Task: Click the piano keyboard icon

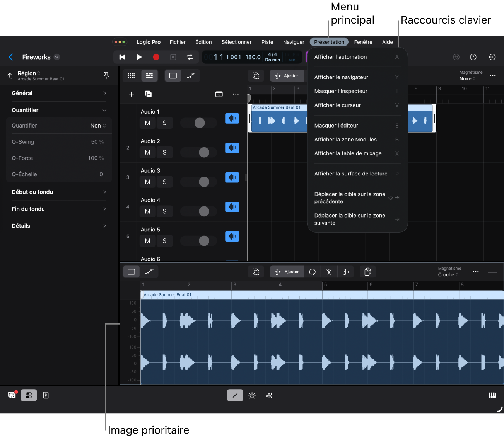Action: pyautogui.click(x=492, y=395)
